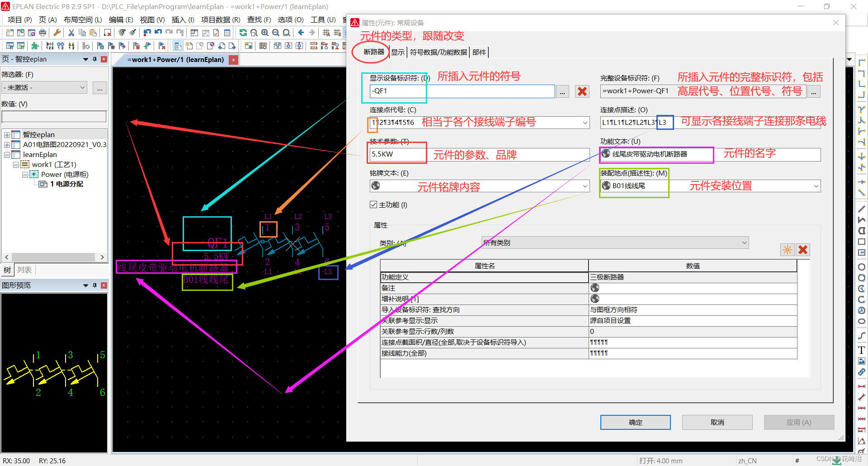Click the 功能定义 property row
Image resolution: width=868 pixels, height=466 pixels.
(x=589, y=277)
